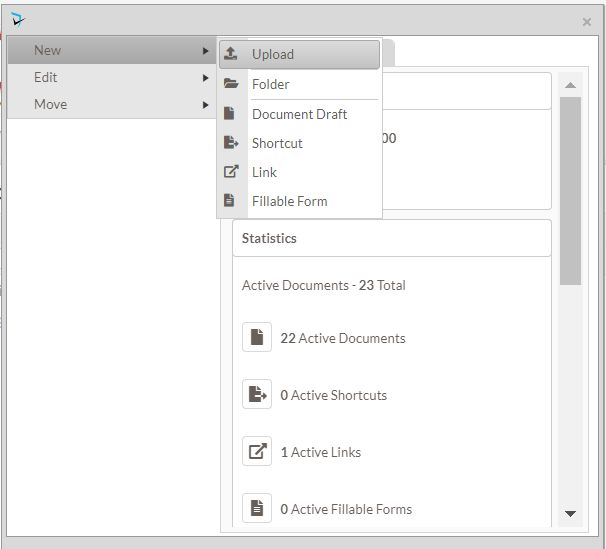Click the Upload arrow icon
Image resolution: width=606 pixels, height=549 pixels.
(230, 54)
